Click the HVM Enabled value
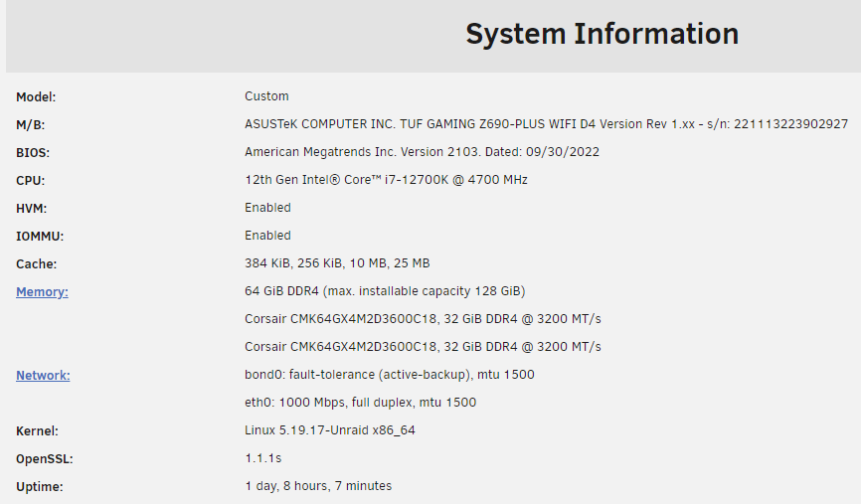Viewport: 861px width, 504px height. click(267, 208)
